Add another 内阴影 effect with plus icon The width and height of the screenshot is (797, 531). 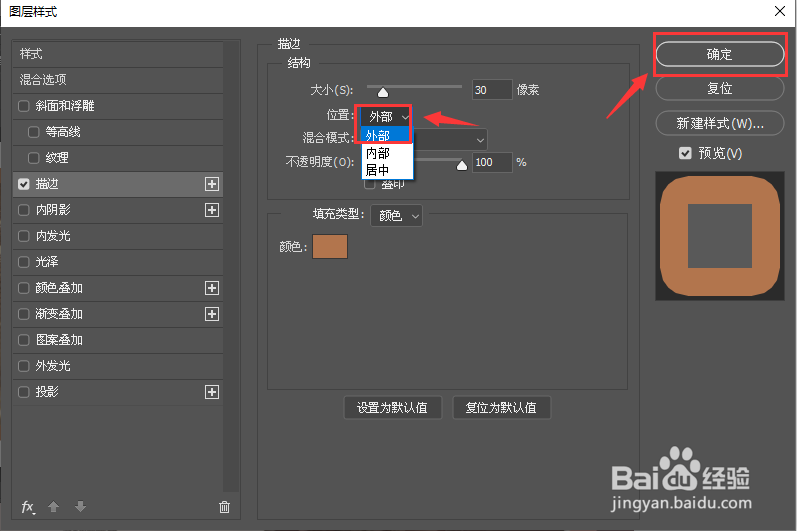coord(212,210)
